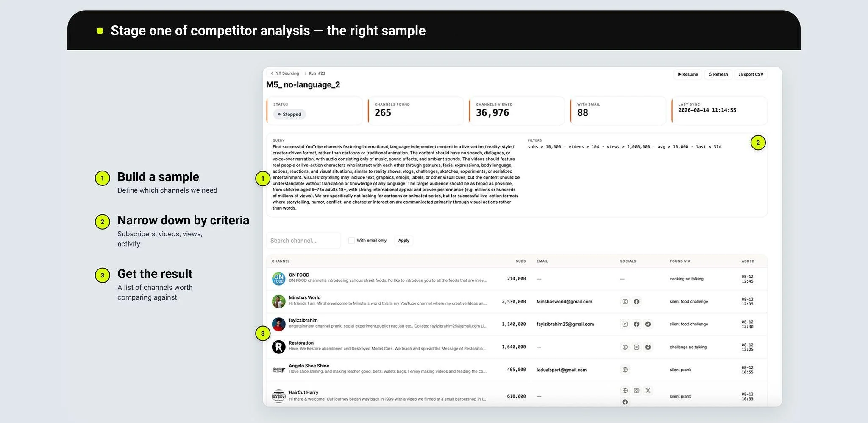Open Restoration's Facebook icon
The image size is (868, 423).
tap(648, 347)
